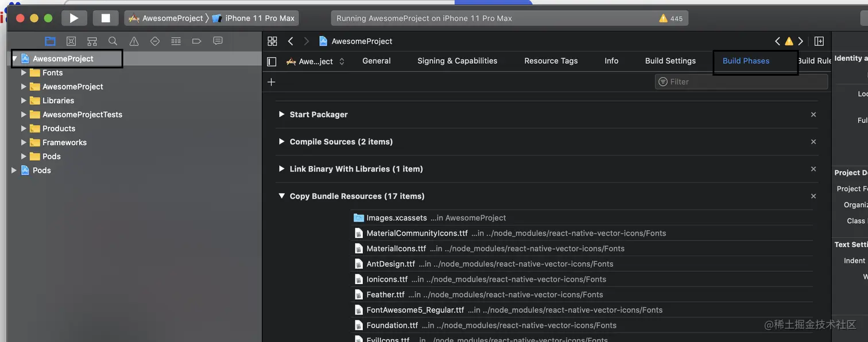The height and width of the screenshot is (342, 868).
Task: Show the Project navigator folder icon
Action: tap(51, 41)
